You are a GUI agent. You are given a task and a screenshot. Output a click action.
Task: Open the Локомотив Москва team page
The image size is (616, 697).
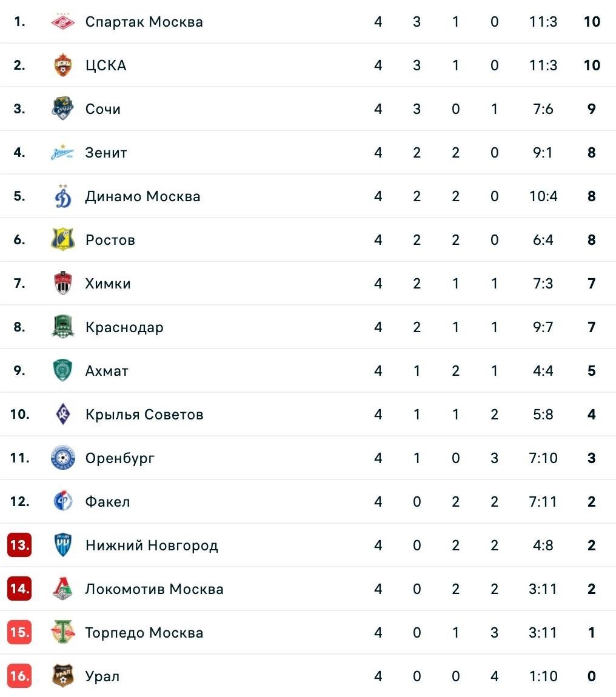pyautogui.click(x=155, y=589)
